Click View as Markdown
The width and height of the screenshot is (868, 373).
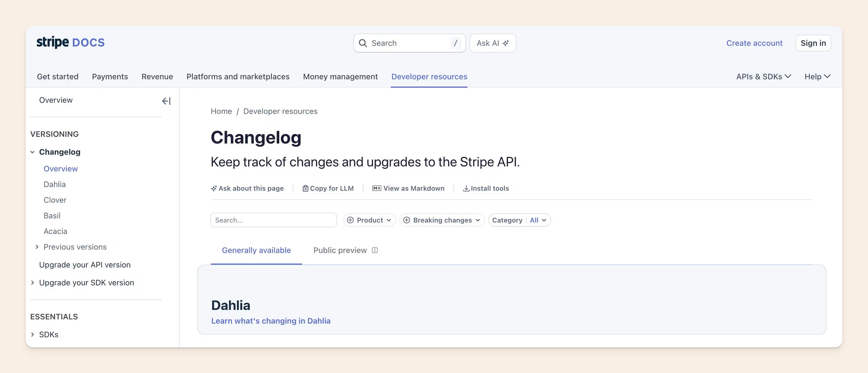click(x=408, y=188)
